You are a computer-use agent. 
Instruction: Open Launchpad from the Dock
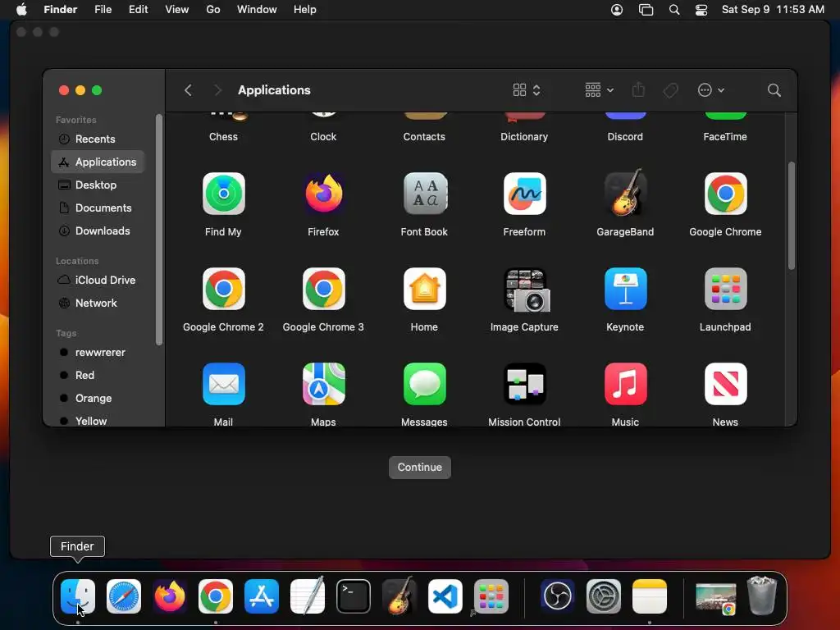click(491, 596)
